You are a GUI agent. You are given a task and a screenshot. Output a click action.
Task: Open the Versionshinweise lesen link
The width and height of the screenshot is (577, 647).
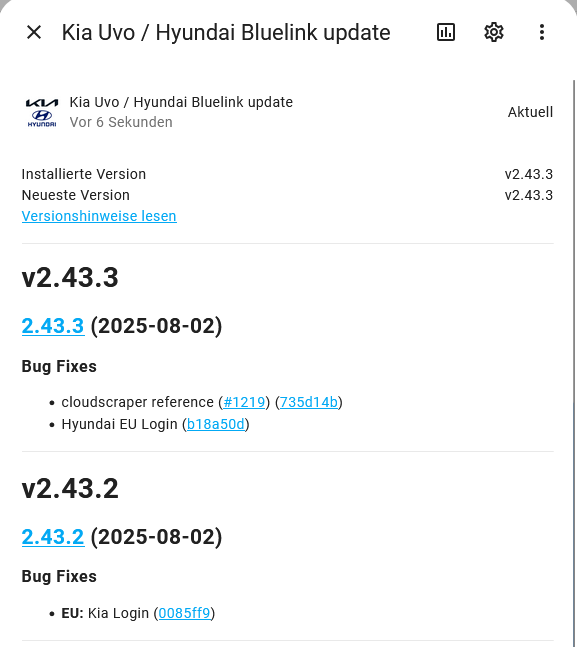tap(99, 216)
